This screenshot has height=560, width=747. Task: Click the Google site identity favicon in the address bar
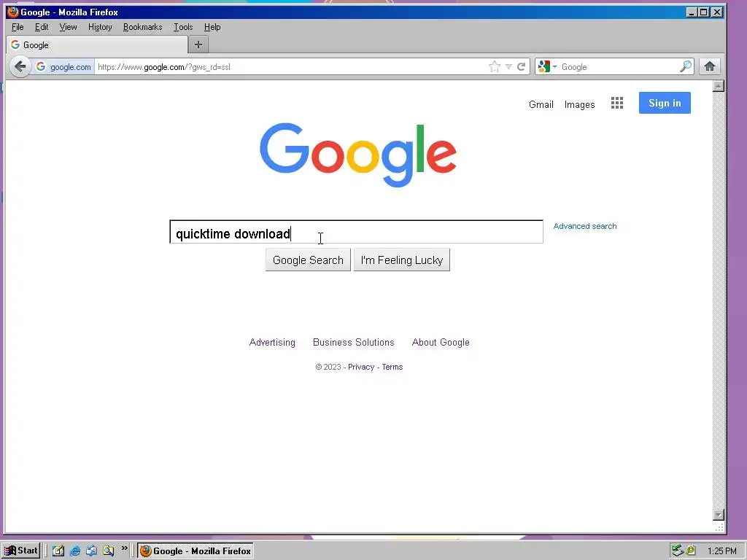tap(41, 66)
